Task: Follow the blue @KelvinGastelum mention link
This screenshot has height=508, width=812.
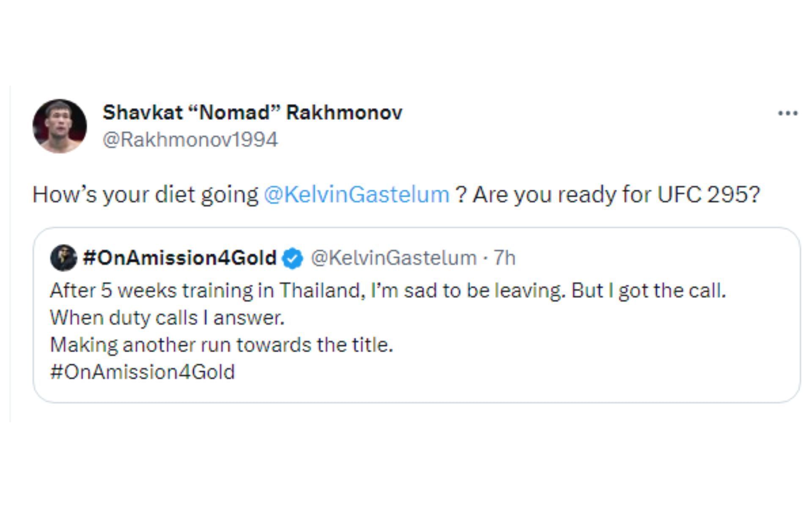Action: point(356,195)
